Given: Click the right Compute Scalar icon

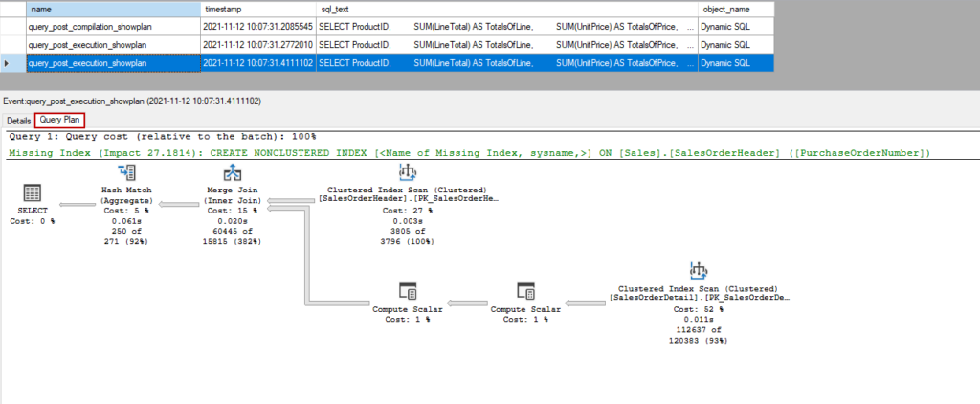Looking at the screenshot, I should (x=525, y=290).
